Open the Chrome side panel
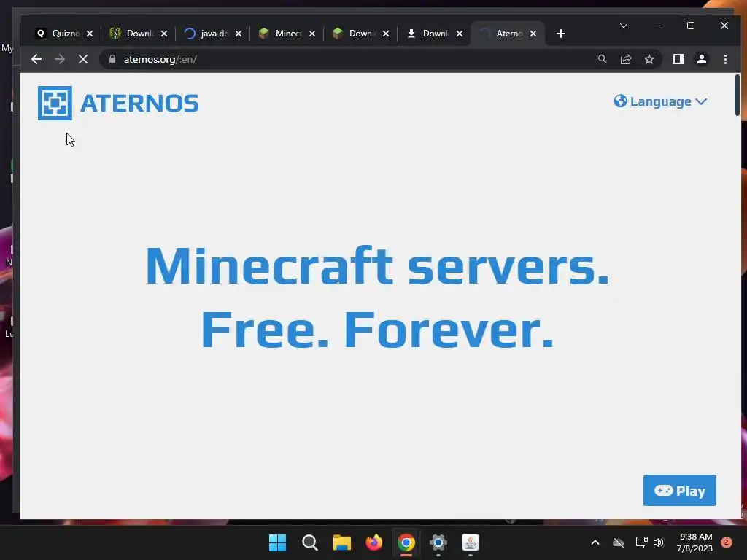Screen dimensions: 747x560 (678, 59)
